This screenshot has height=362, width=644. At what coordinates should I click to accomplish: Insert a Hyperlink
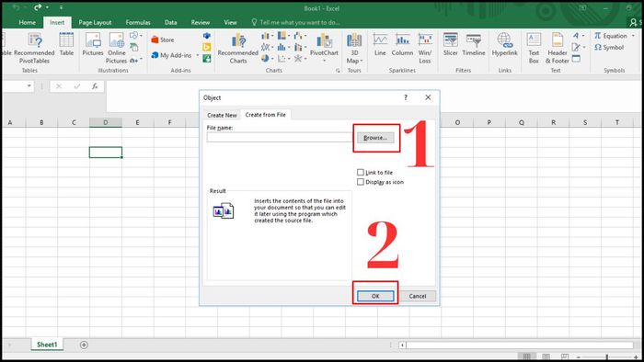point(505,44)
